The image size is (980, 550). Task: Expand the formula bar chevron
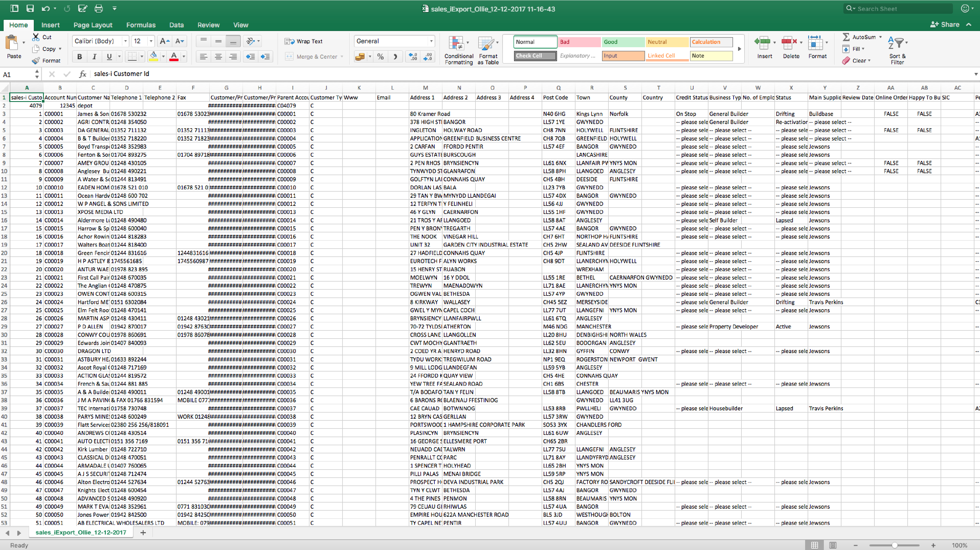pyautogui.click(x=976, y=74)
